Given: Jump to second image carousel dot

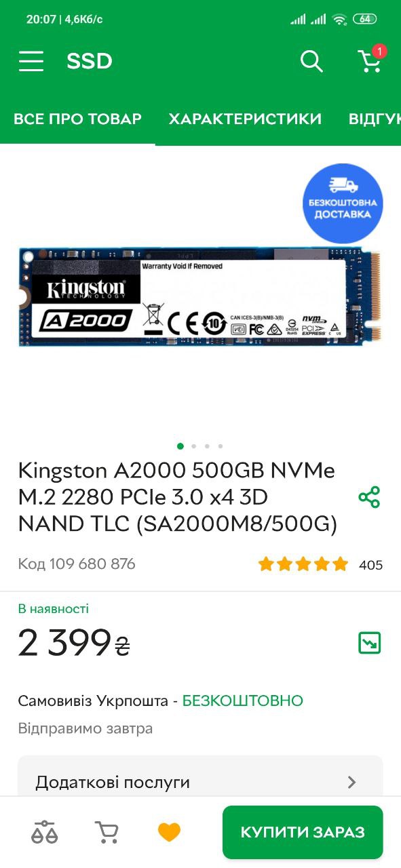Looking at the screenshot, I should coord(193,446).
